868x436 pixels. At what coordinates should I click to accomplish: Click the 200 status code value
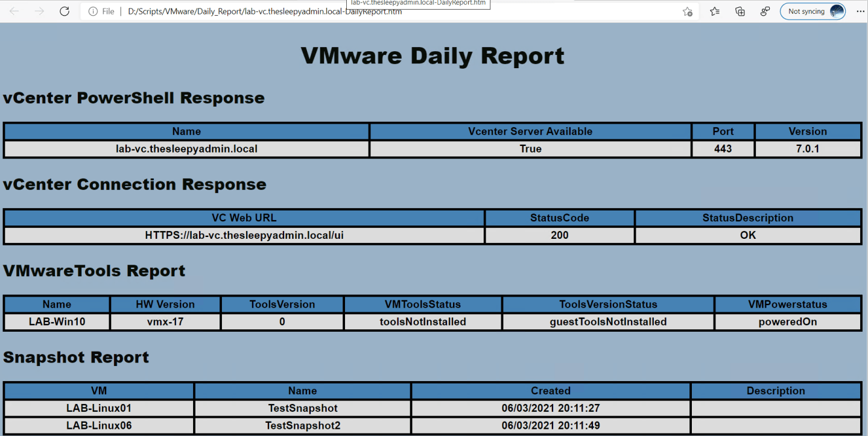tap(560, 235)
